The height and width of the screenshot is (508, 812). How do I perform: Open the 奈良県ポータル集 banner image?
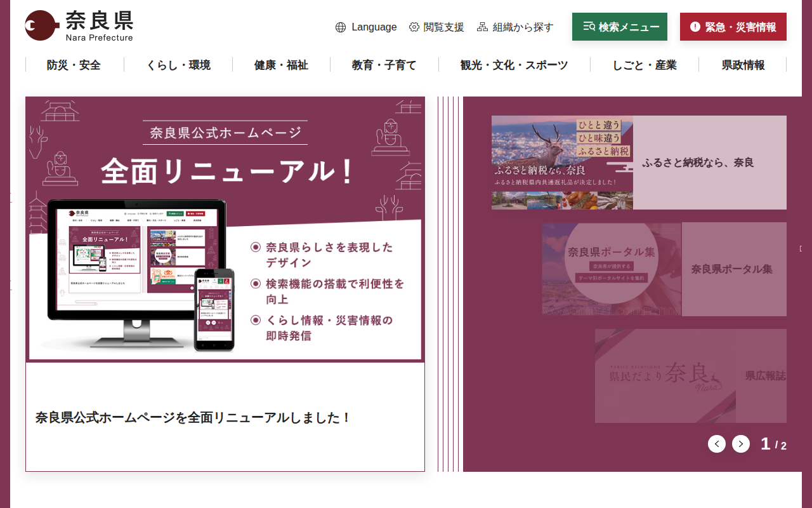[612, 269]
